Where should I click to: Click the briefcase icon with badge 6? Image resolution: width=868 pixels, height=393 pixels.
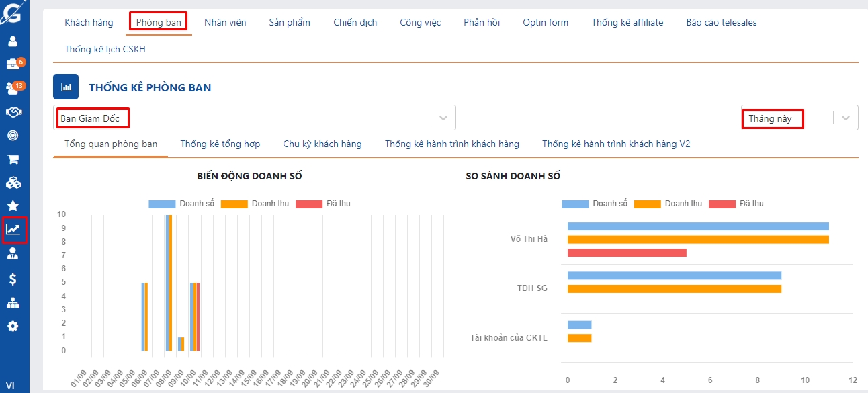click(x=13, y=64)
